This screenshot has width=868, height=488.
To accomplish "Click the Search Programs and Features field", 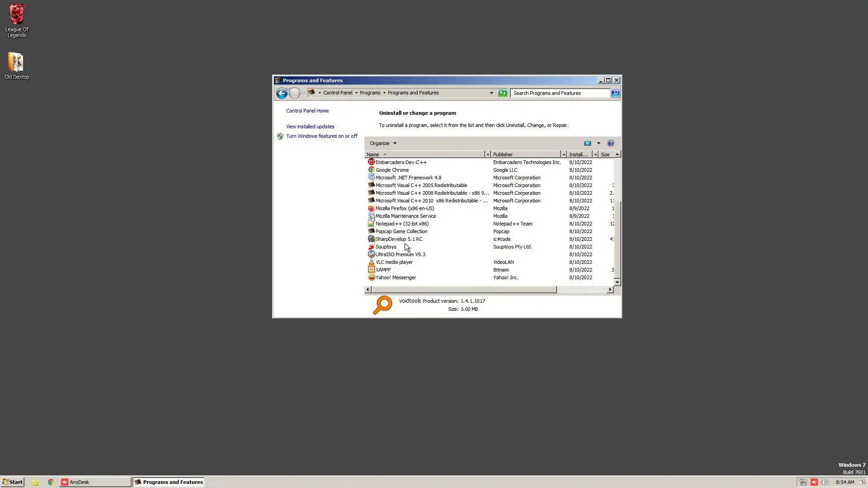I will click(x=560, y=93).
